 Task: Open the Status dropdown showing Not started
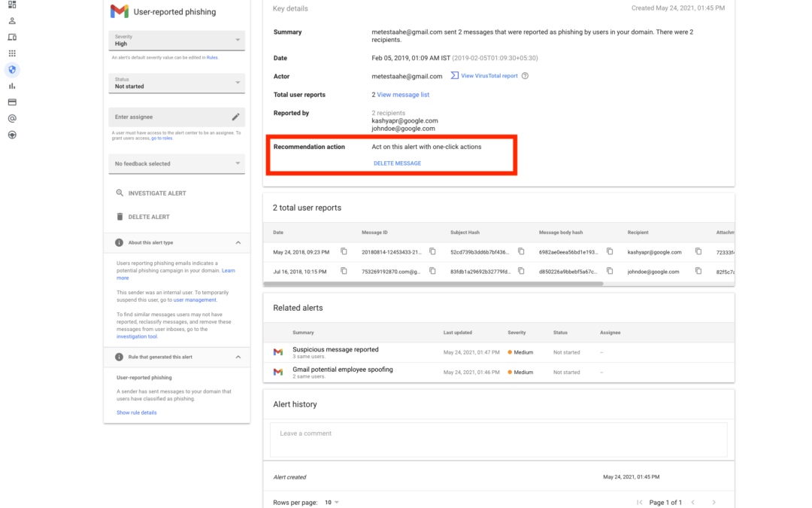[177, 83]
